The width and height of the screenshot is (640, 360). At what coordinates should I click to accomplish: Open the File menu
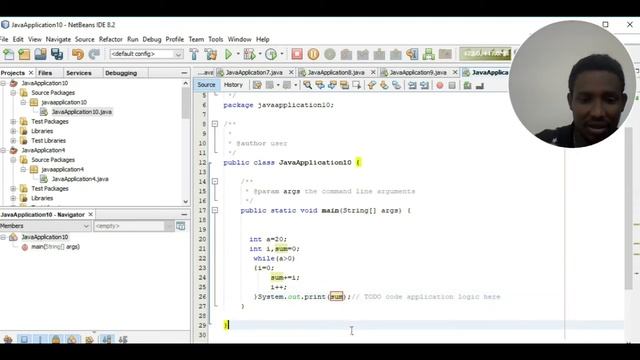click(4, 39)
